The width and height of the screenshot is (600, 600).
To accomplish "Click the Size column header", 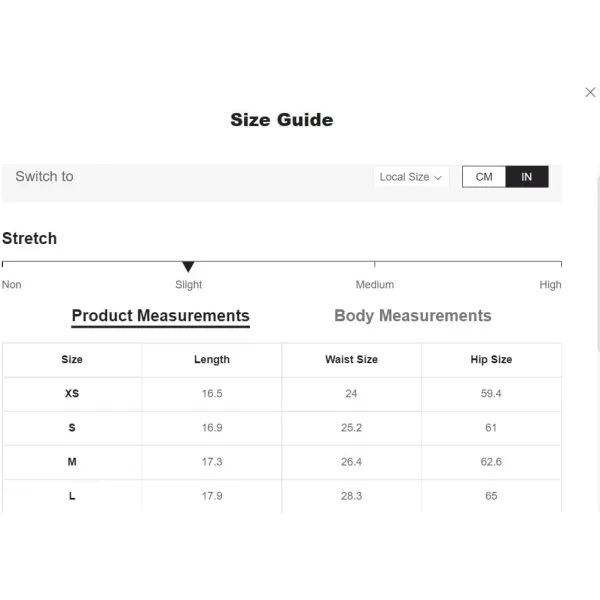I will pos(72,359).
